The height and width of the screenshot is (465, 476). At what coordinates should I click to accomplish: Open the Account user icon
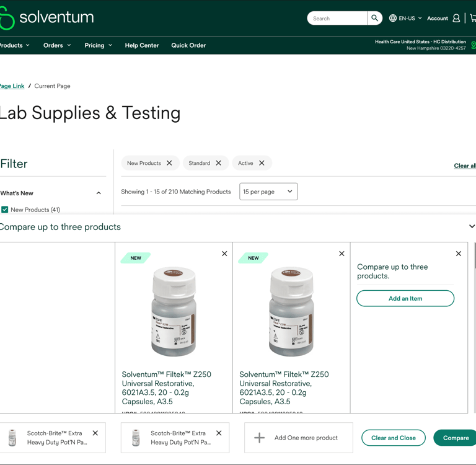coord(456,18)
